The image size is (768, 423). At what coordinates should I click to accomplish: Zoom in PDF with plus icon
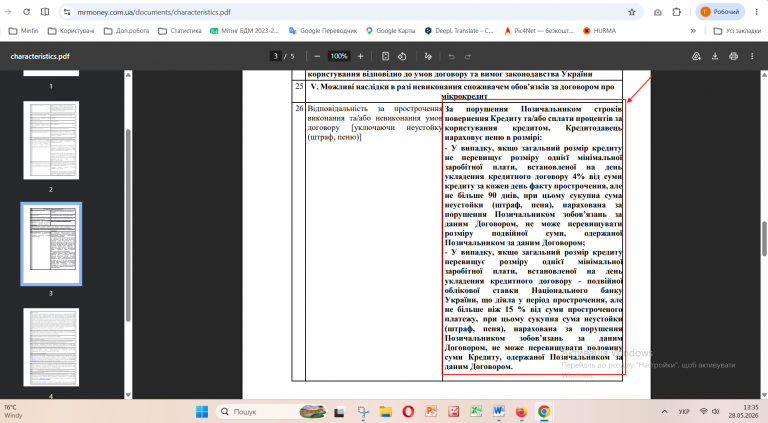point(360,56)
